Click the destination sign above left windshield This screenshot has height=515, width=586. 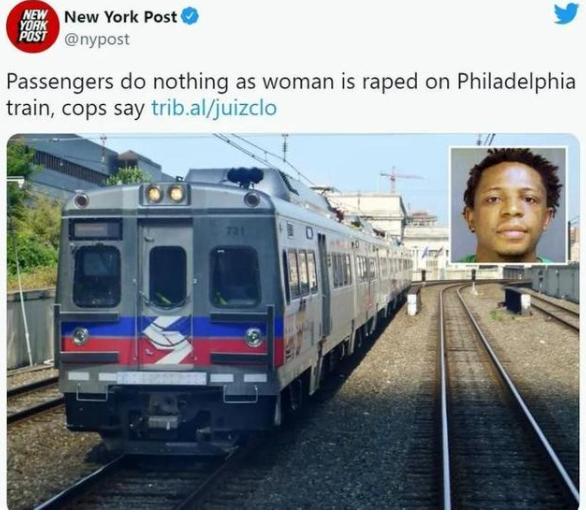tap(96, 229)
